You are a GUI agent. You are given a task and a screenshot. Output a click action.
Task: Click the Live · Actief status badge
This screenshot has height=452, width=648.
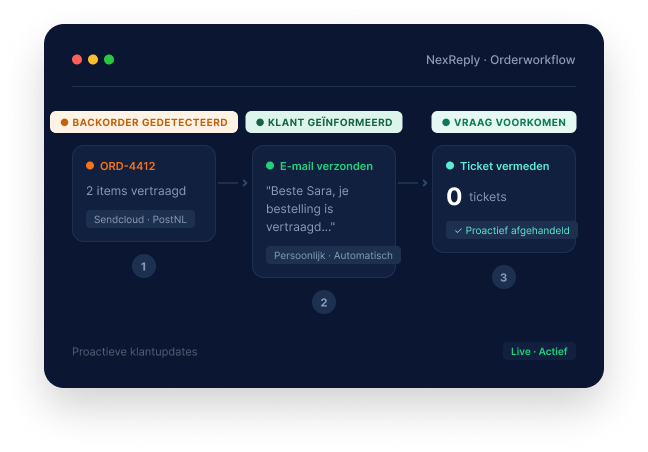[539, 351]
